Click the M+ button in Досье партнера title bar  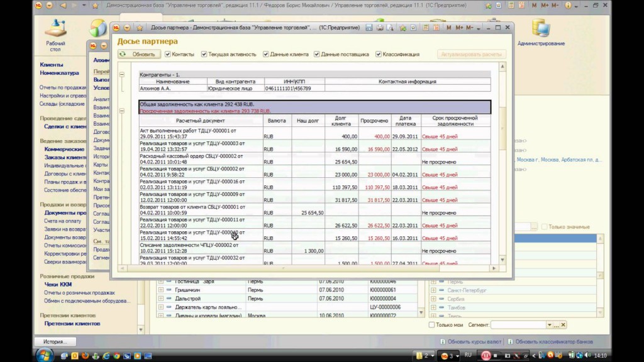(x=459, y=28)
